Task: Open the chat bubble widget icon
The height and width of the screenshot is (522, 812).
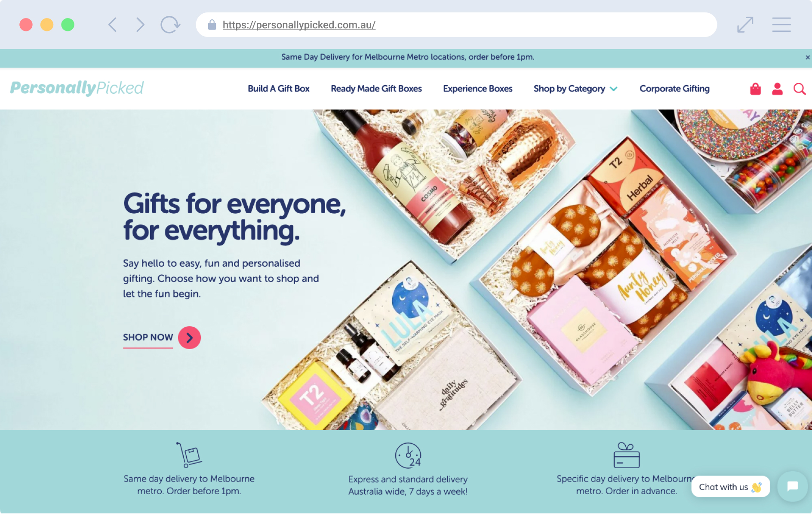Action: pyautogui.click(x=792, y=486)
